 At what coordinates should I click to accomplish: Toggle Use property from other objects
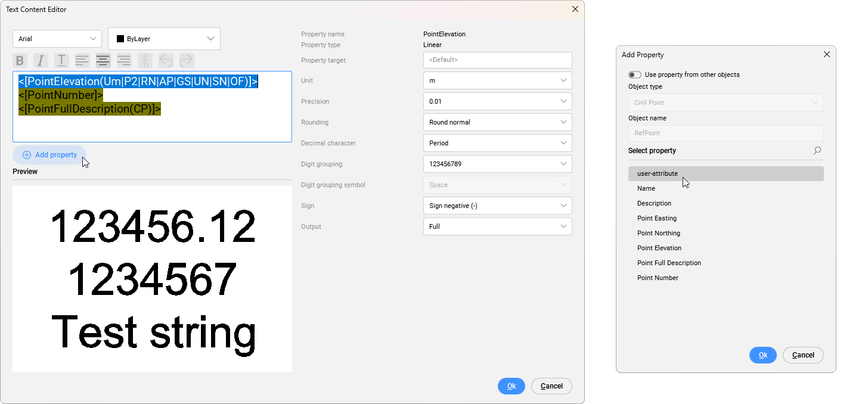[635, 75]
